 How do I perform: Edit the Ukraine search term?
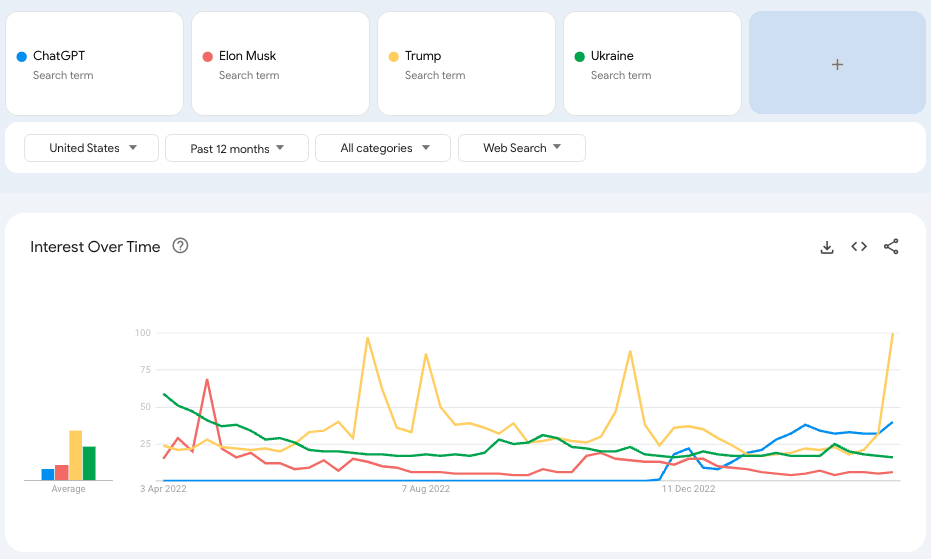click(653, 64)
